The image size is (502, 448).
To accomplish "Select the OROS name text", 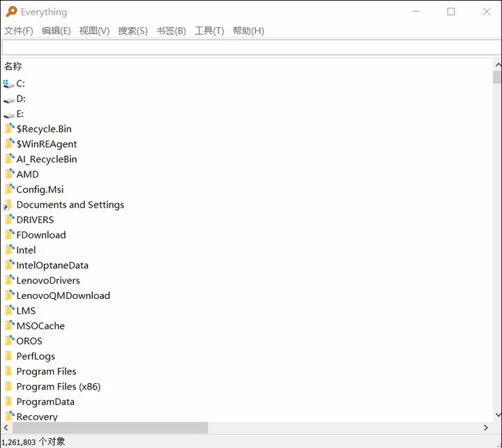I will coord(29,341).
